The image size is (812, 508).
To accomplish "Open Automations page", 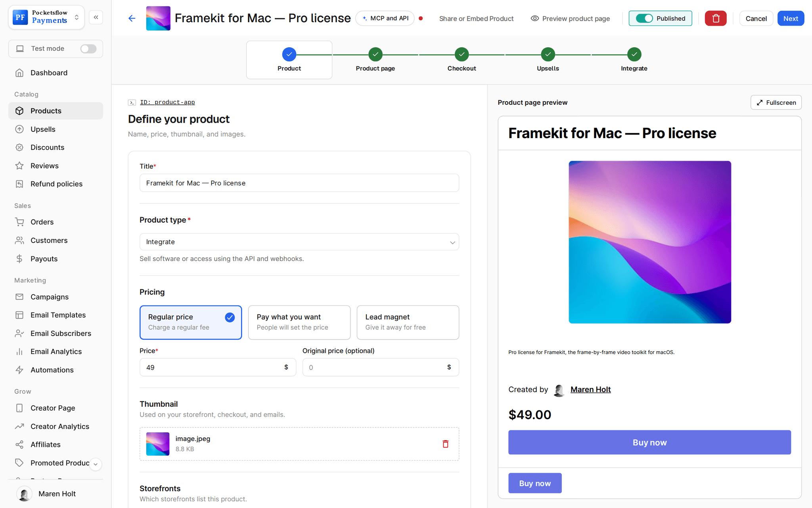I will point(56,370).
